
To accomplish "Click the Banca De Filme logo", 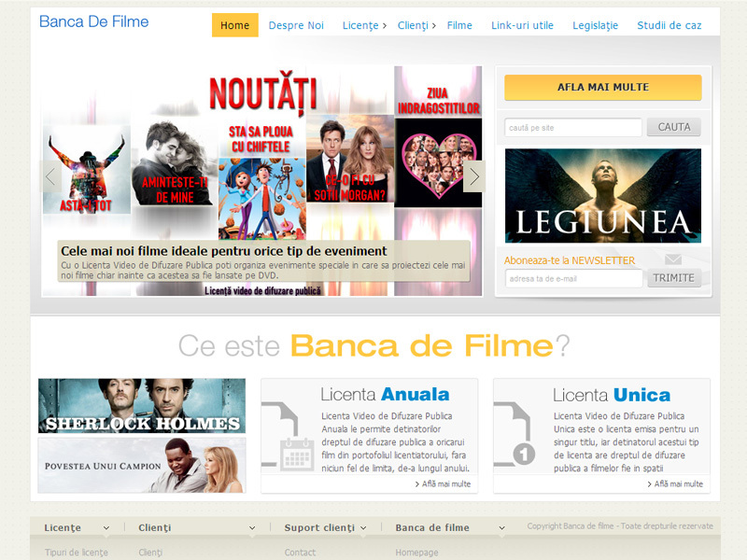I will [x=94, y=21].
